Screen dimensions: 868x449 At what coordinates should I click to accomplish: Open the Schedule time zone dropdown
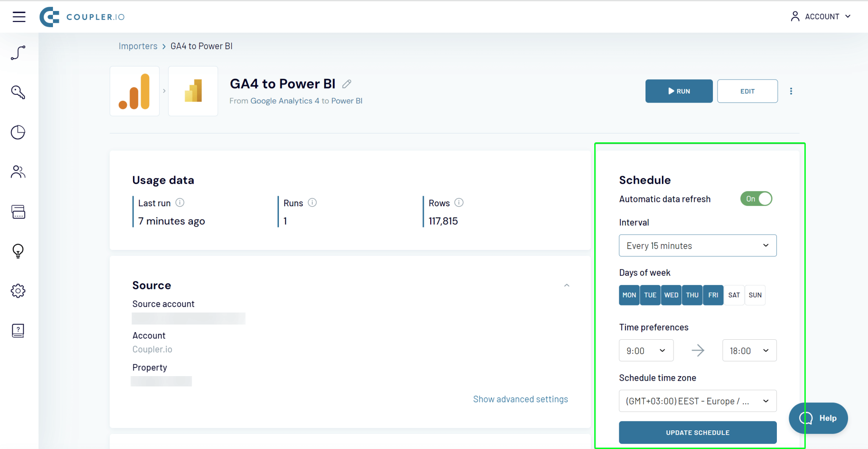coord(697,401)
